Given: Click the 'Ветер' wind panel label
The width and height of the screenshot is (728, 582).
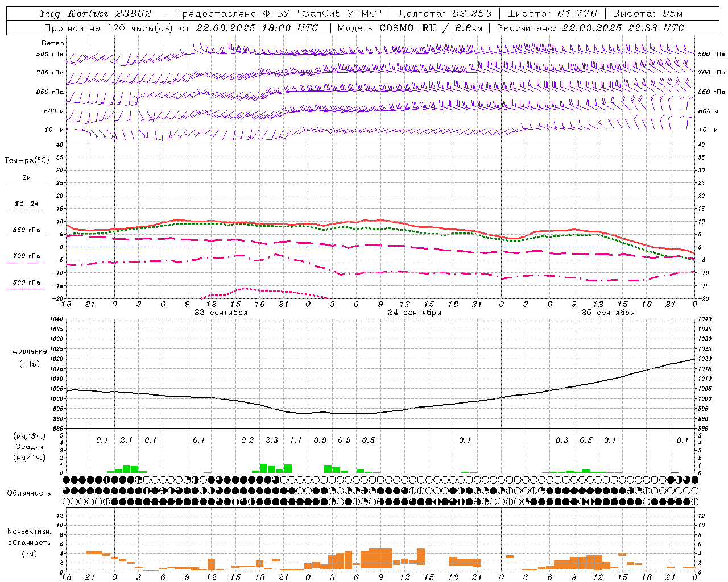Looking at the screenshot, I should point(53,43).
